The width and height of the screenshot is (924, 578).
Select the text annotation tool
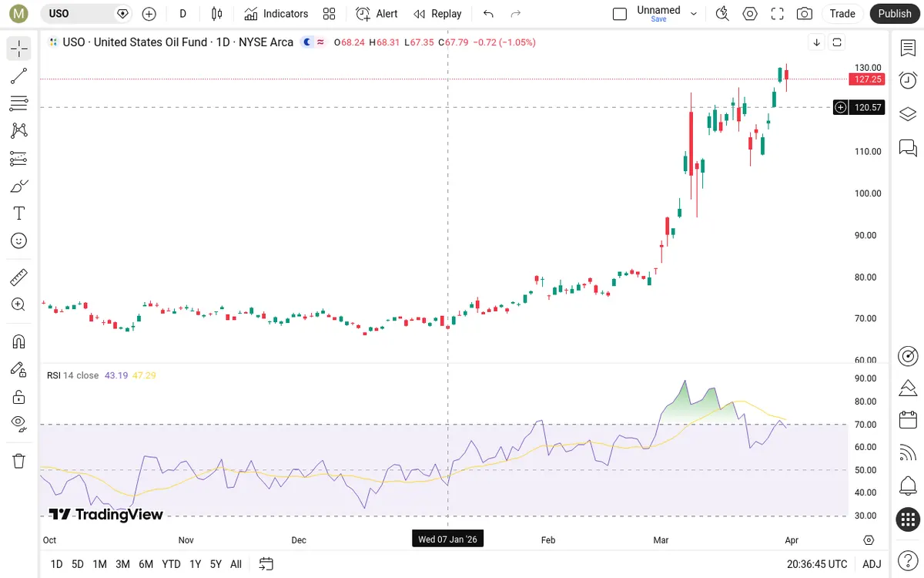coord(19,213)
